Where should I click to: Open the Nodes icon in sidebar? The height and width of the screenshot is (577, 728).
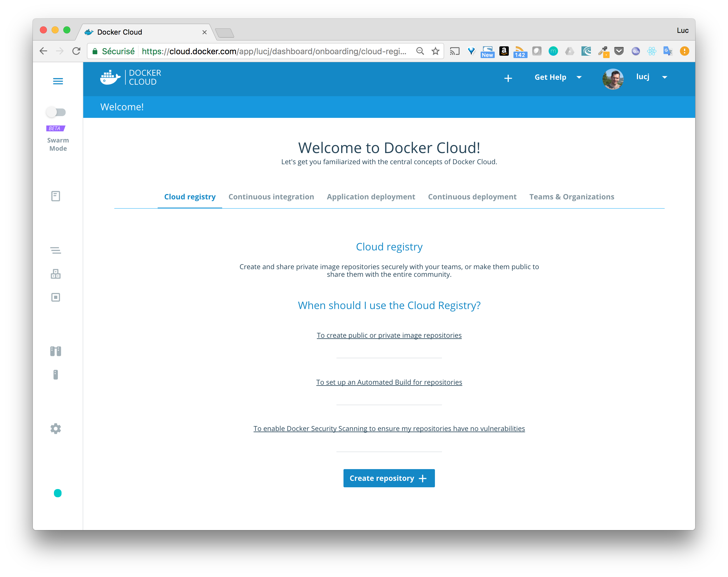[x=56, y=375]
